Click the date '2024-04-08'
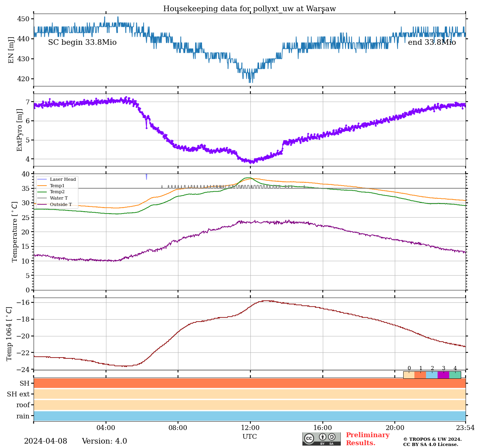The height and width of the screenshot is (448, 480). 46,441
